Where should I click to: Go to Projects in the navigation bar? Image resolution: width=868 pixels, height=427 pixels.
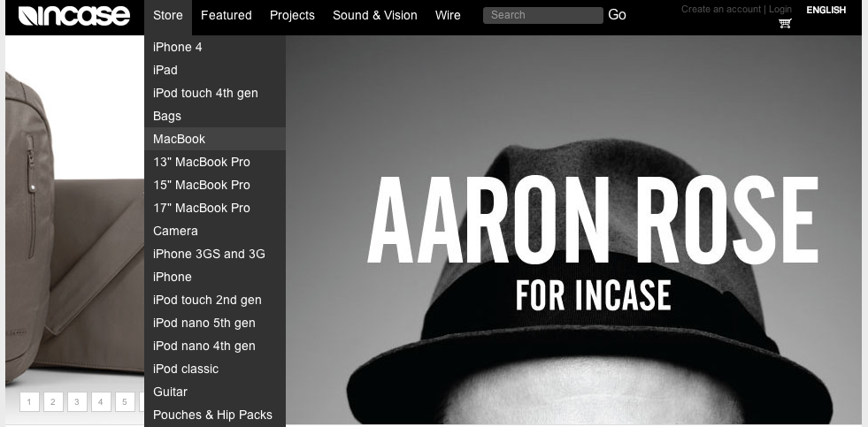click(x=292, y=16)
